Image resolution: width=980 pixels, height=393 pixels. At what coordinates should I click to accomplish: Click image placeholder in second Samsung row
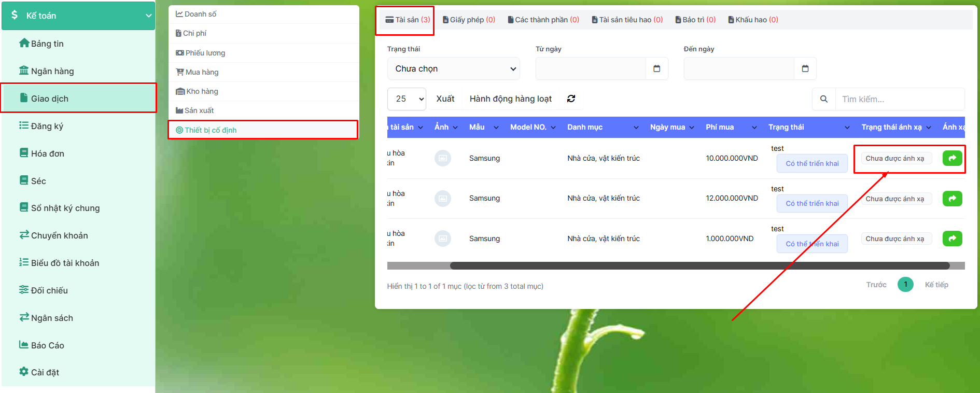442,199
